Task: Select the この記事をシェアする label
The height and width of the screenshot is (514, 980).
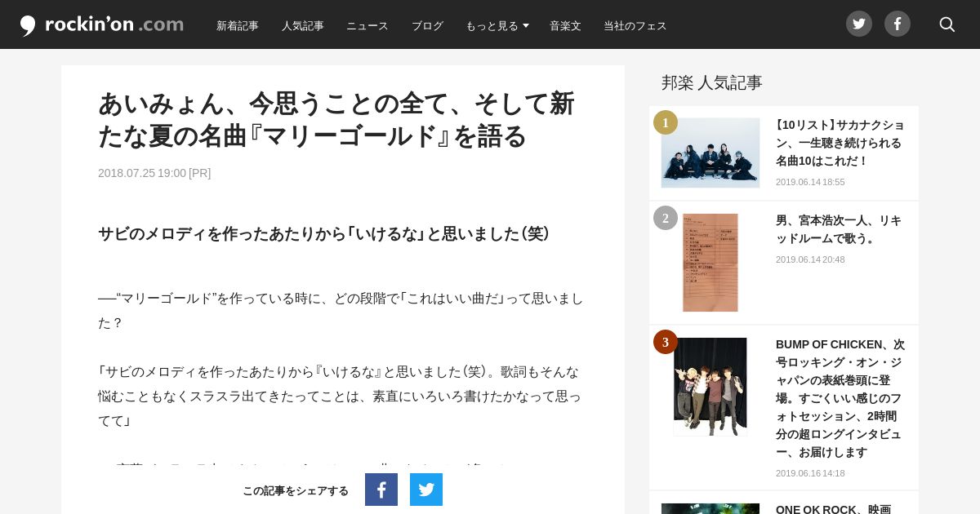Action: (296, 490)
